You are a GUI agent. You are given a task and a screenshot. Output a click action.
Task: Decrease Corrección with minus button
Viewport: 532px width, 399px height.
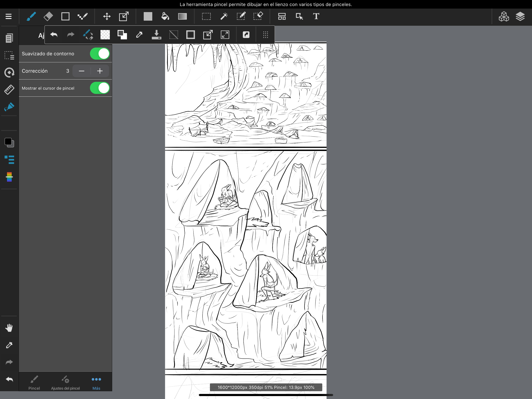(x=82, y=71)
